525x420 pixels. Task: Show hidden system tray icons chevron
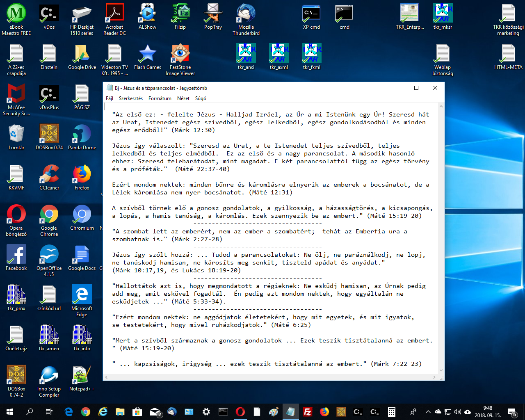point(428,412)
